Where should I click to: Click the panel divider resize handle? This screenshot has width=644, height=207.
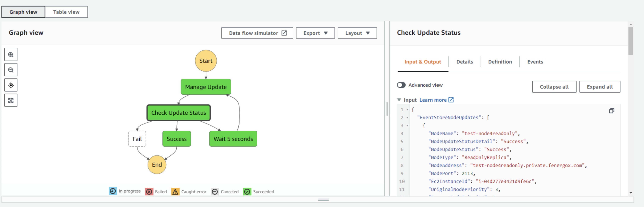click(387, 109)
